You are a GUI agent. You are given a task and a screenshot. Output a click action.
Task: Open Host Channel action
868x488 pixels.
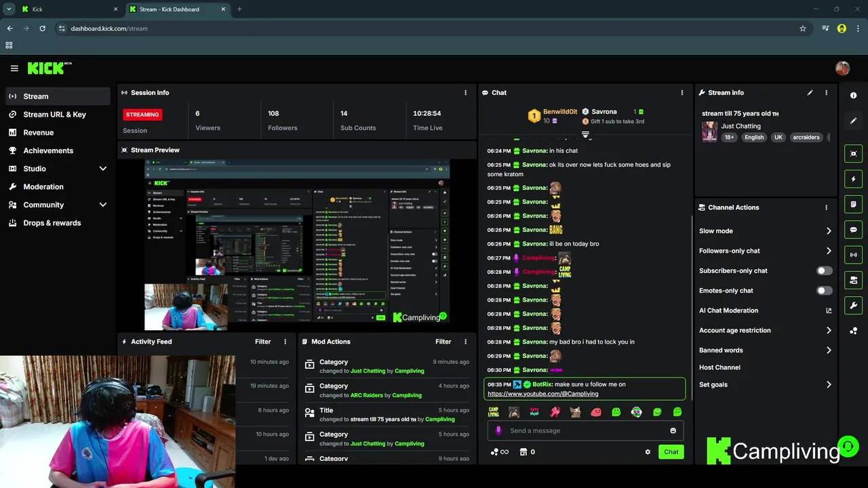coord(719,367)
